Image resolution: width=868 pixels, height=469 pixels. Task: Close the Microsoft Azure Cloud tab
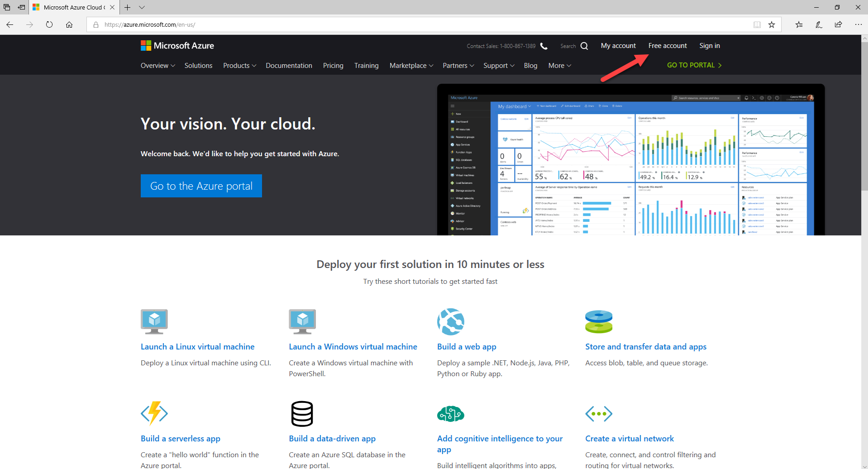tap(112, 7)
